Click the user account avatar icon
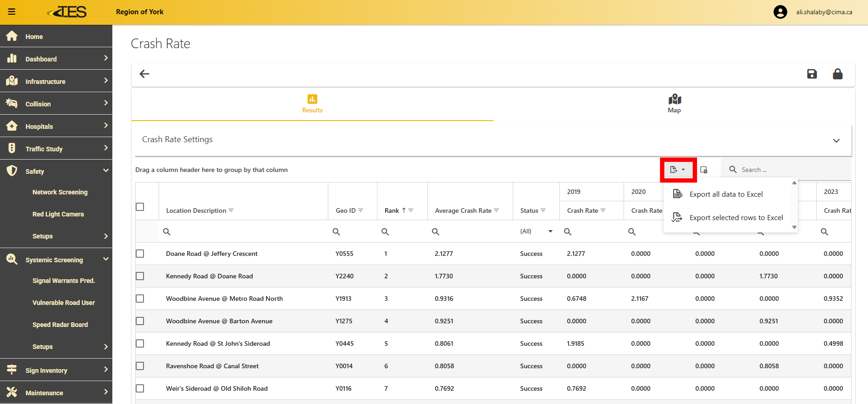The height and width of the screenshot is (404, 868). (780, 12)
